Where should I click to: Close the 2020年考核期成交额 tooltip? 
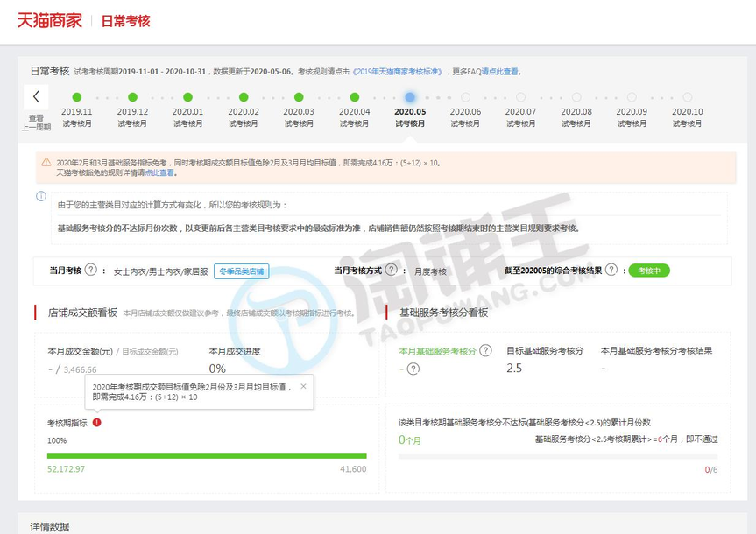303,386
